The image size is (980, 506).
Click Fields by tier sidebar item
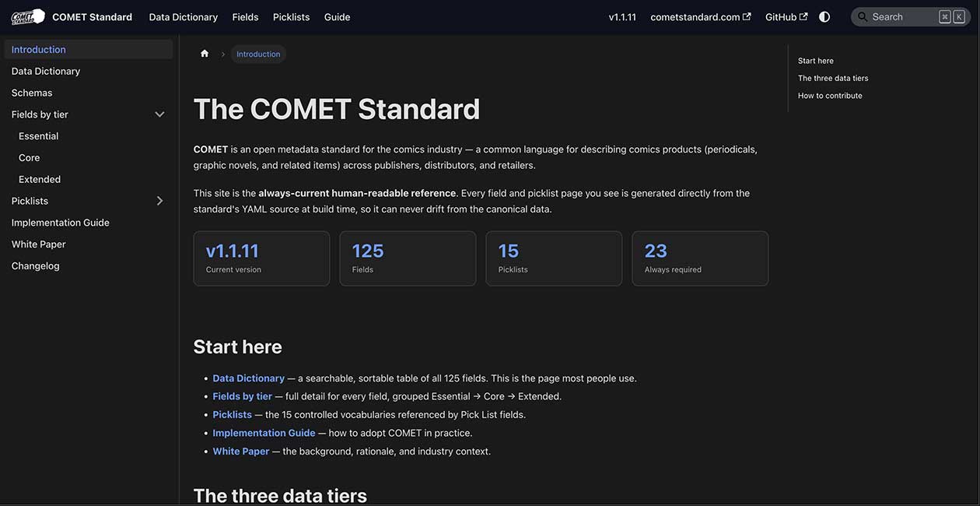click(x=40, y=114)
